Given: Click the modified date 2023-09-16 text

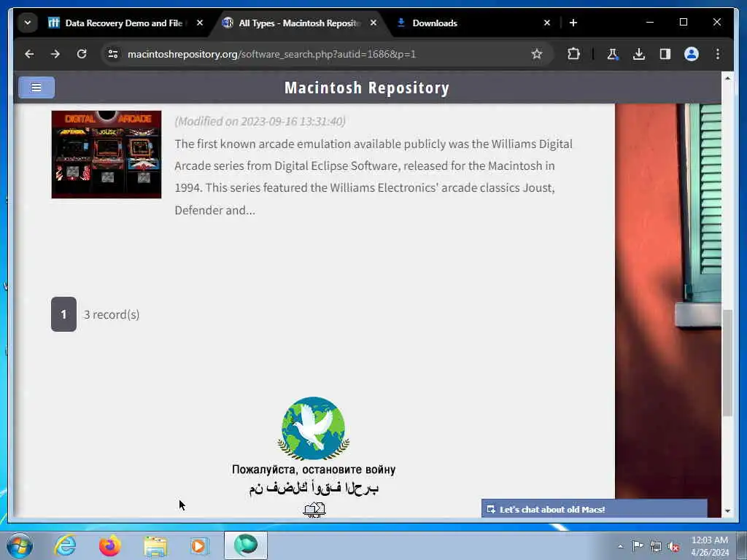Looking at the screenshot, I should click(x=260, y=122).
